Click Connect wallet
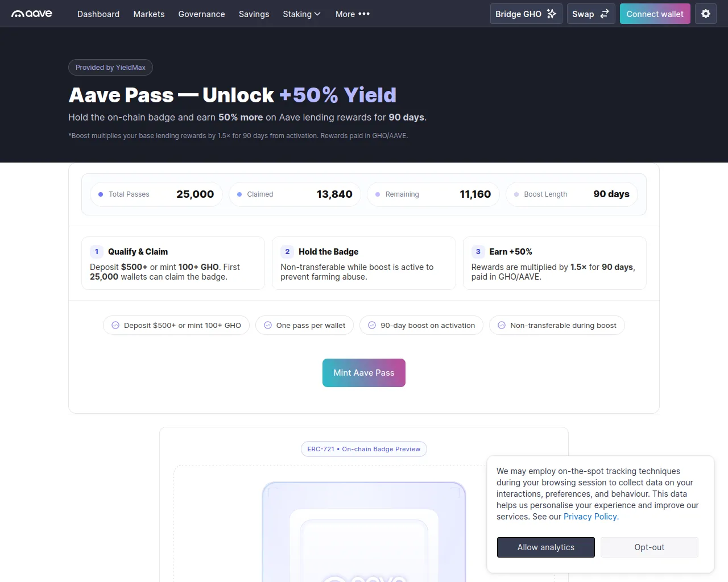The height and width of the screenshot is (582, 728). [x=655, y=14]
